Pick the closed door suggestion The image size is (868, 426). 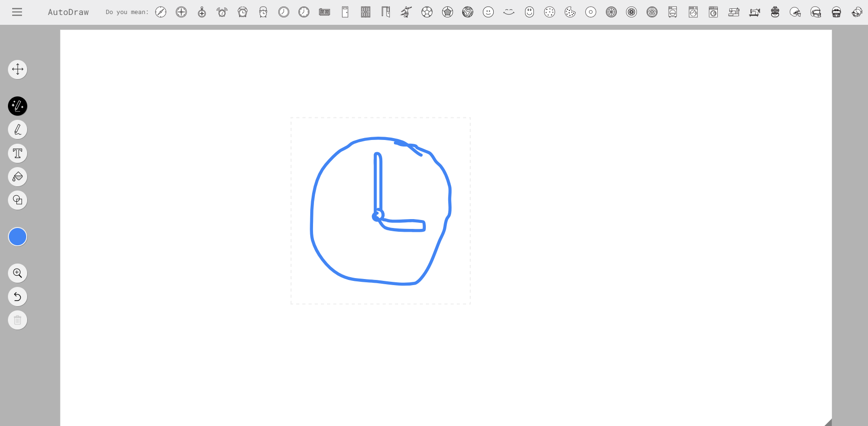345,12
